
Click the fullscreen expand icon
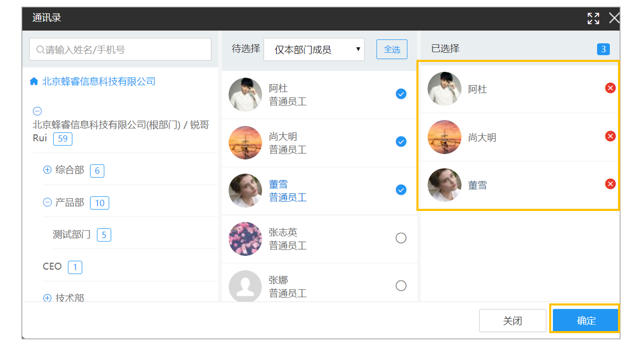tap(593, 18)
